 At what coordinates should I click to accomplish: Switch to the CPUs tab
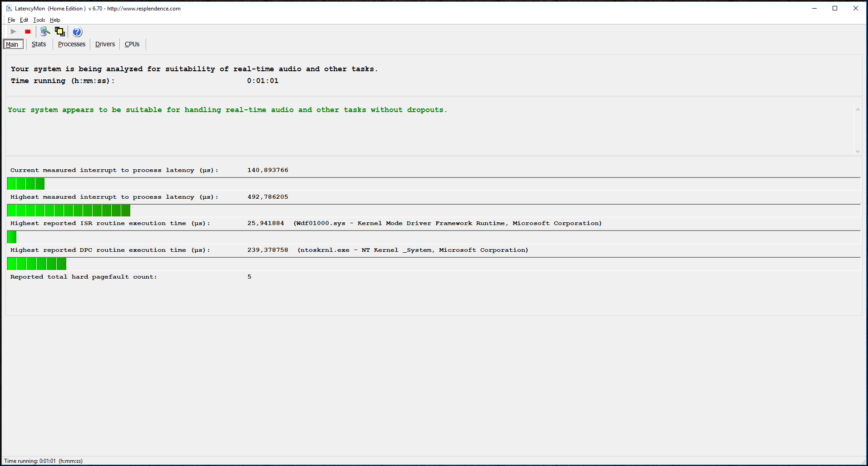click(132, 44)
